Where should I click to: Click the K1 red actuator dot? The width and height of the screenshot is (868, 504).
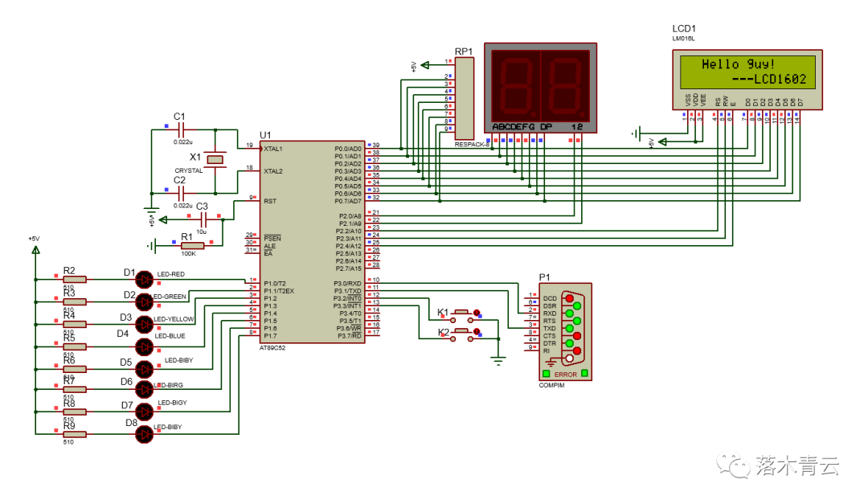[x=477, y=313]
